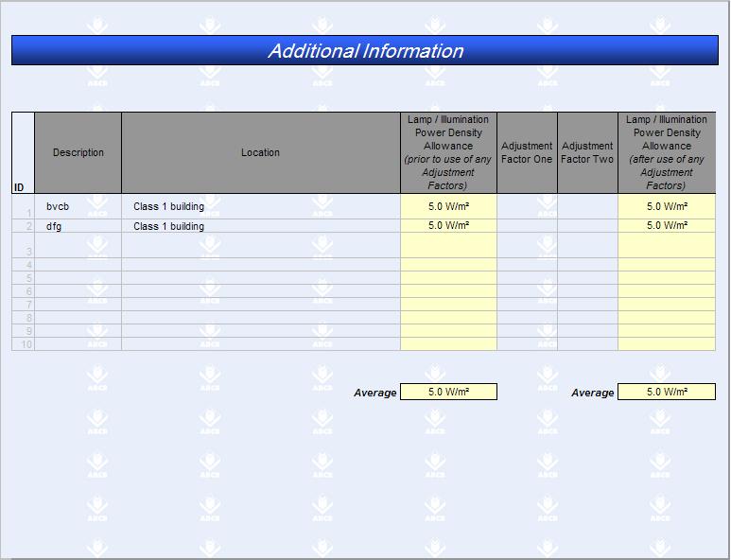Click the Location column header
Image resolution: width=731 pixels, height=560 pixels.
click(261, 152)
